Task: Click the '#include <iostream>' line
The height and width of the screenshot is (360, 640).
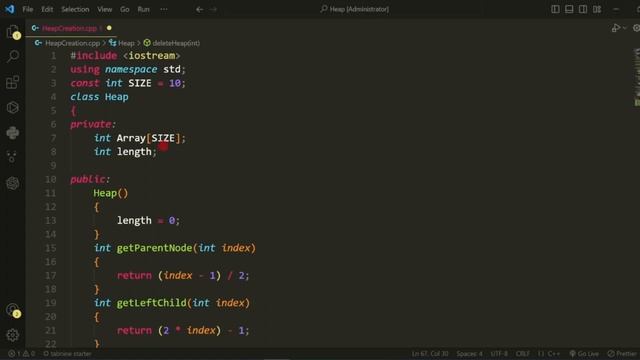Action: (125, 56)
